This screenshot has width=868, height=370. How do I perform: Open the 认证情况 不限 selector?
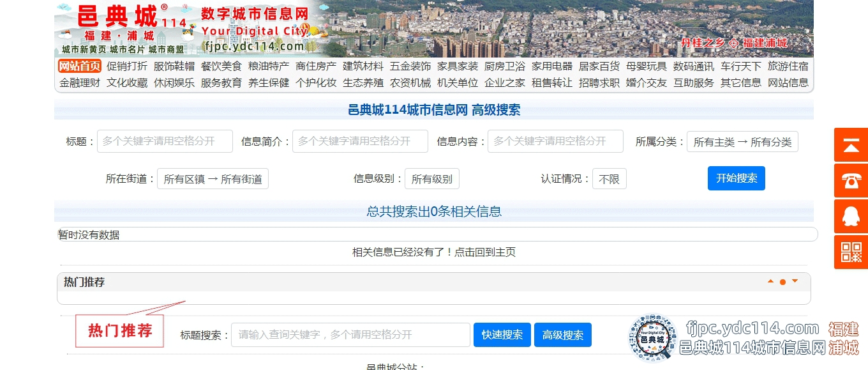coord(609,179)
